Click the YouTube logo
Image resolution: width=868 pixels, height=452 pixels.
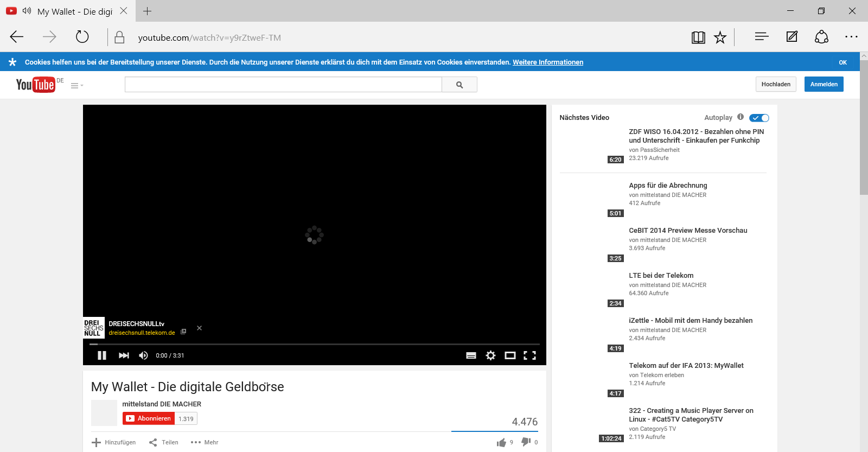(35, 84)
